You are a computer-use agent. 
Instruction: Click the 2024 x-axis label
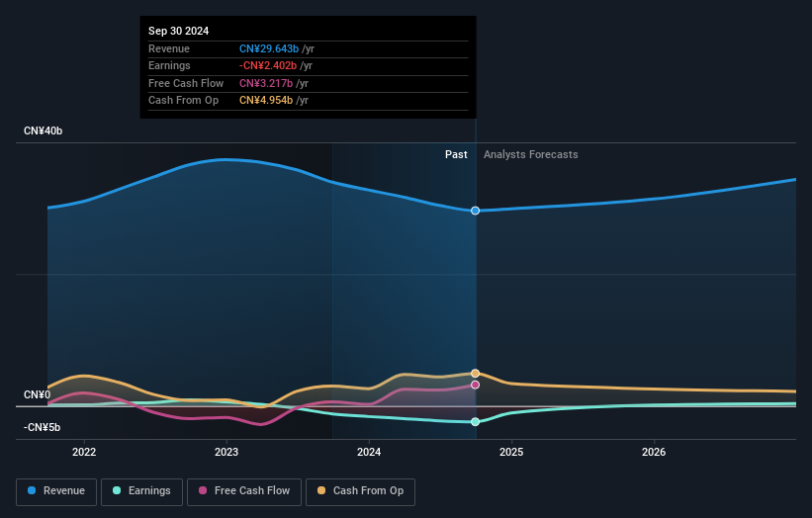369,452
